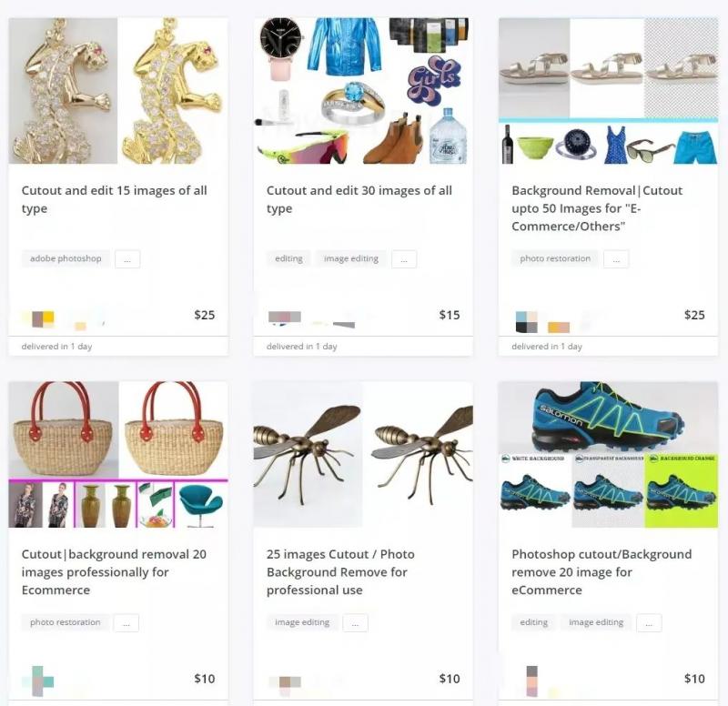The width and height of the screenshot is (728, 706).
Task: Open 'Cutout and edit 15 images' listing
Action: 115,199
